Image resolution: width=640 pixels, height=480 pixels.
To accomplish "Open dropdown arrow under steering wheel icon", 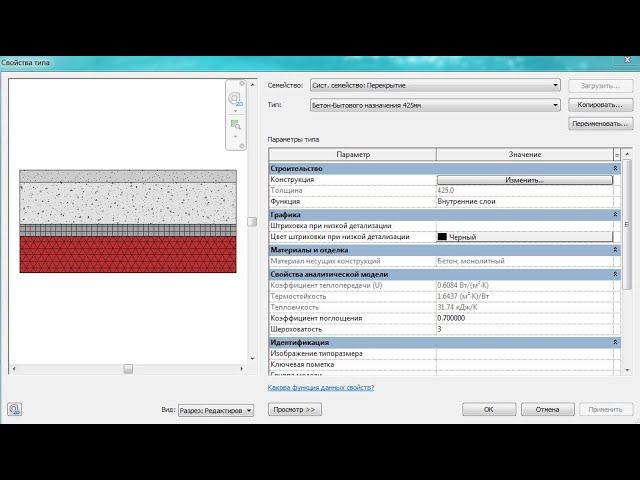I will point(236,111).
